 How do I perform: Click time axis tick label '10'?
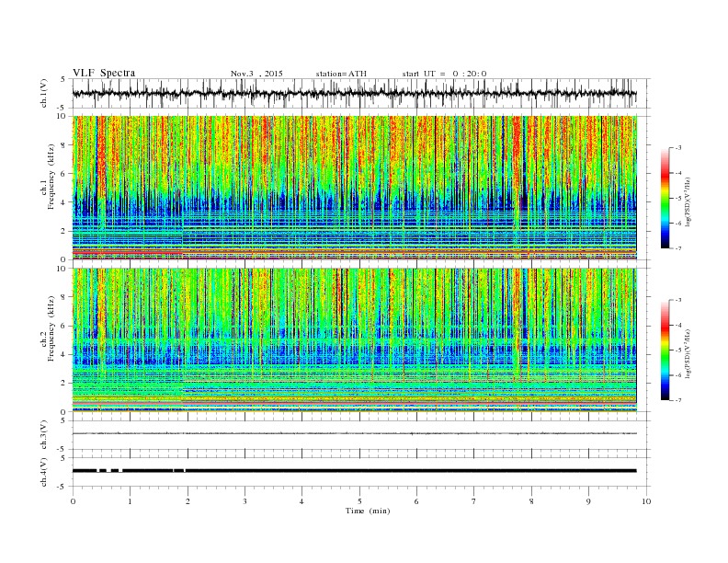click(x=646, y=501)
